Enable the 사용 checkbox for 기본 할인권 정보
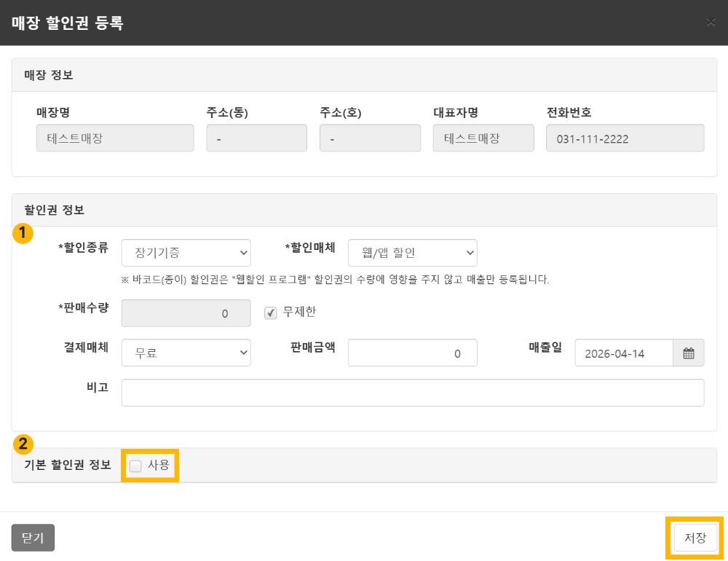The image size is (728, 561). coord(135,466)
